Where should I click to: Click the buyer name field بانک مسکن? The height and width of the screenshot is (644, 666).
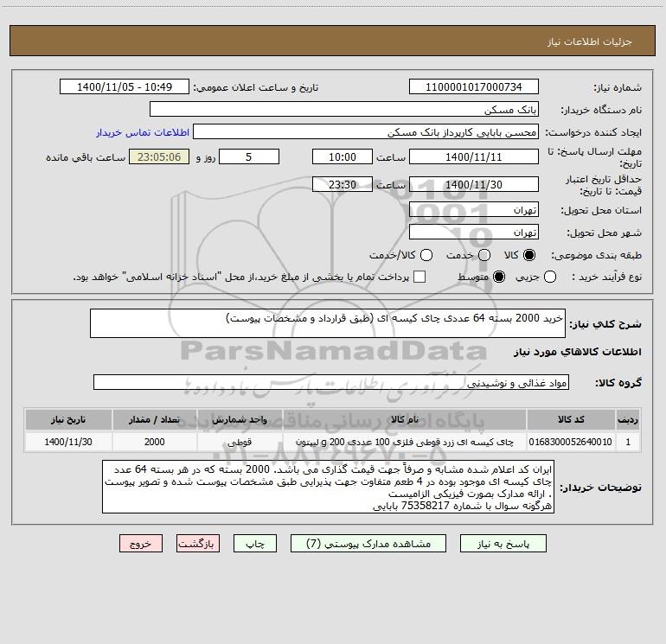pyautogui.click(x=344, y=110)
